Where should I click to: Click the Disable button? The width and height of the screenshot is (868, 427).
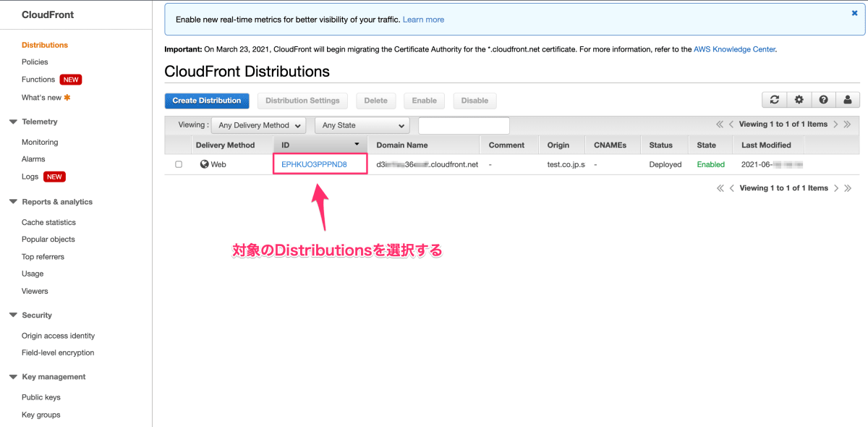[x=475, y=101]
